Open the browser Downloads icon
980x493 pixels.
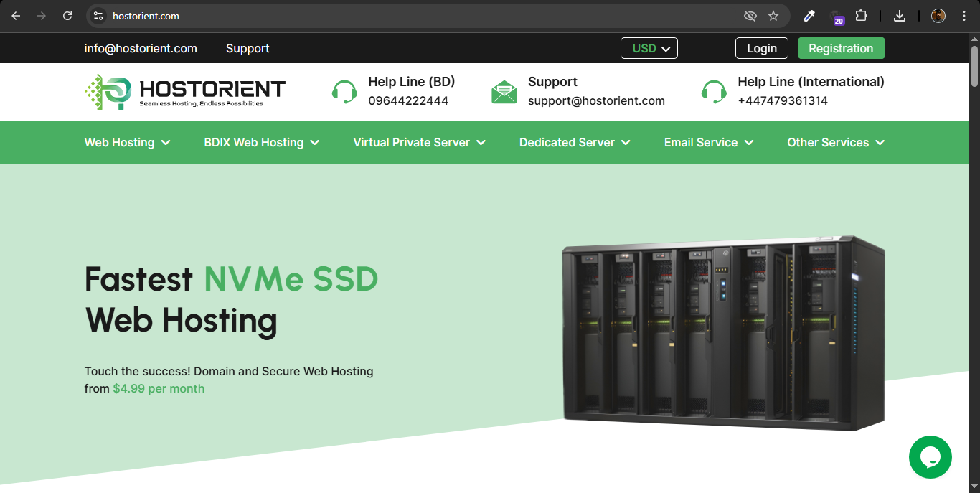point(900,16)
